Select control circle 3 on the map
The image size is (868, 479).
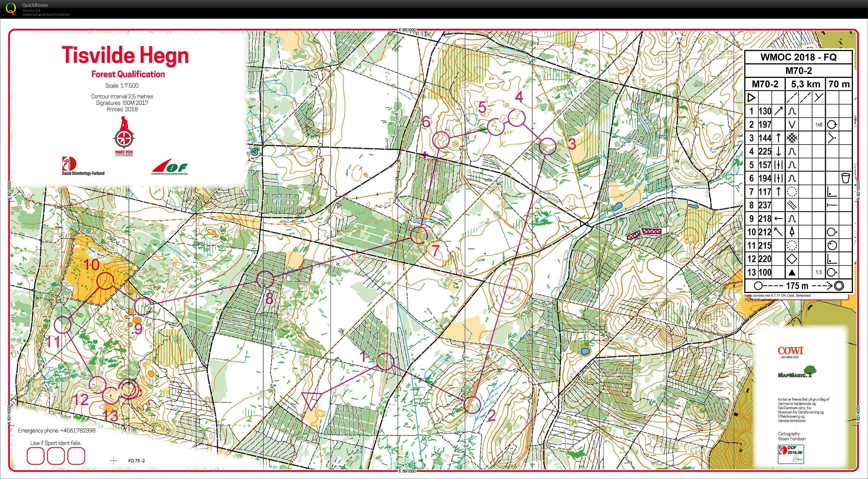click(x=547, y=146)
